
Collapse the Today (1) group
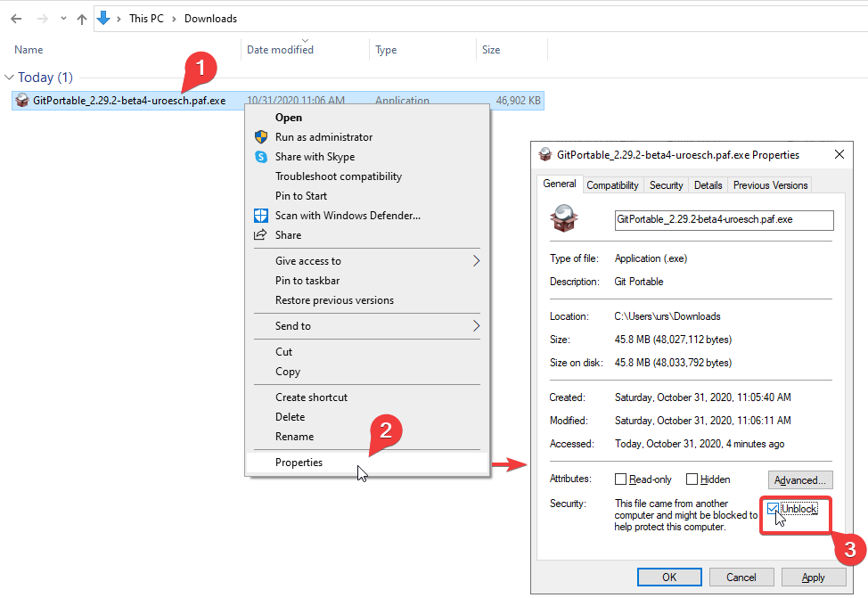[9, 78]
